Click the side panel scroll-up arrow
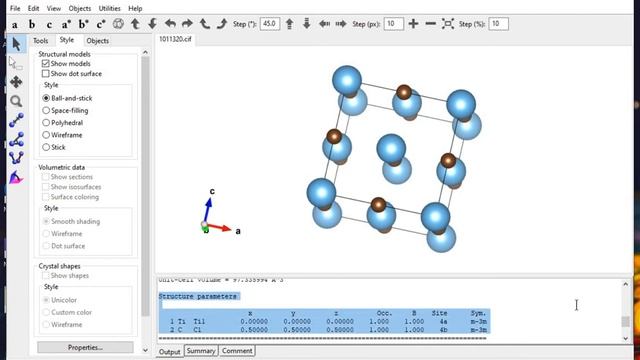640x360 pixels. click(x=145, y=52)
